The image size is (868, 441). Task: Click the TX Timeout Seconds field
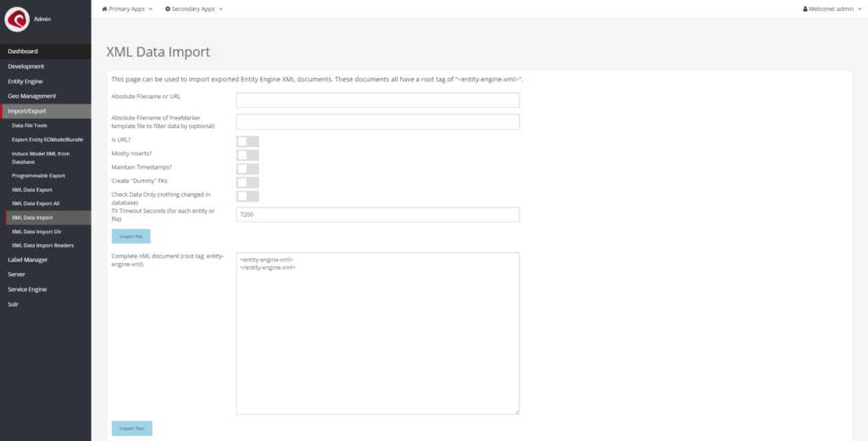377,215
